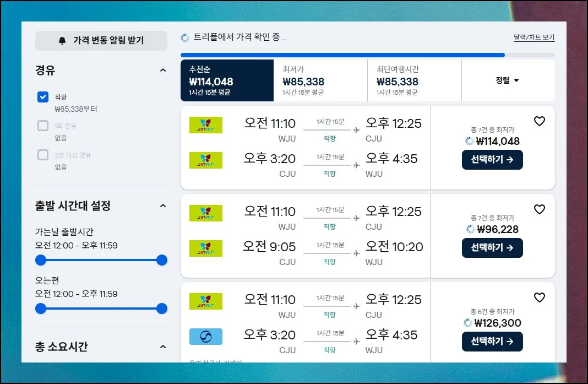Collapse the 경유 filter section

[x=162, y=71]
